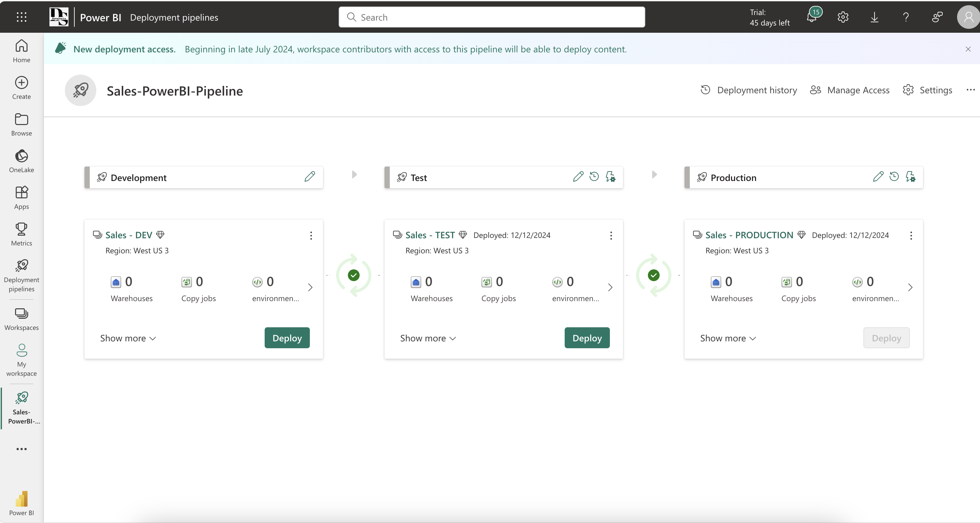Screen dimensions: 980x523
Task: Show next item types in Sales - TEST
Action: (x=610, y=287)
